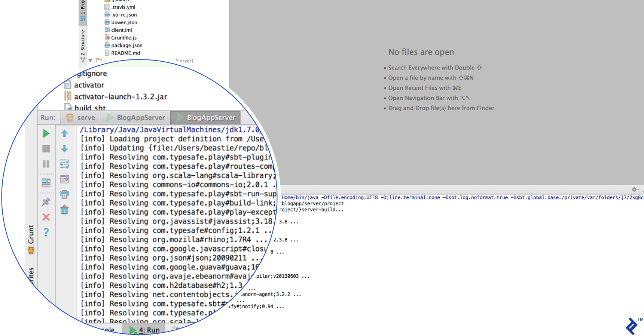The height and width of the screenshot is (336, 644).
Task: Collapse the server module folder
Action: [90, 60]
